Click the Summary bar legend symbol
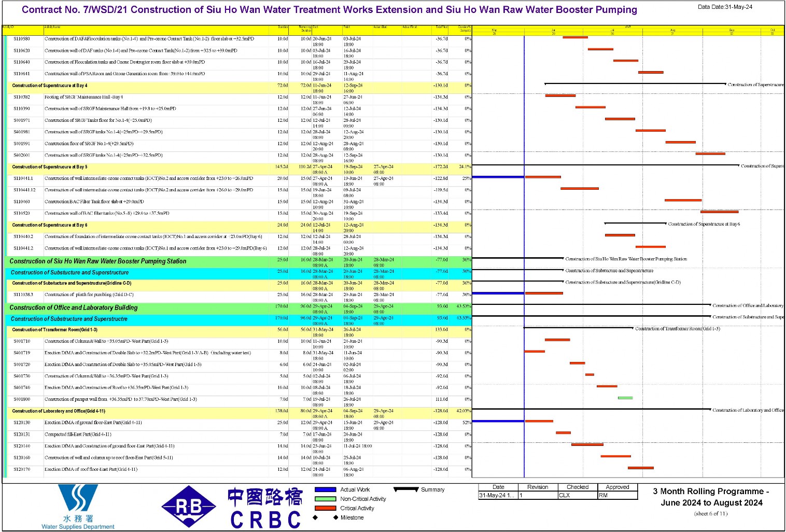The width and height of the screenshot is (786, 532). pyautogui.click(x=406, y=489)
